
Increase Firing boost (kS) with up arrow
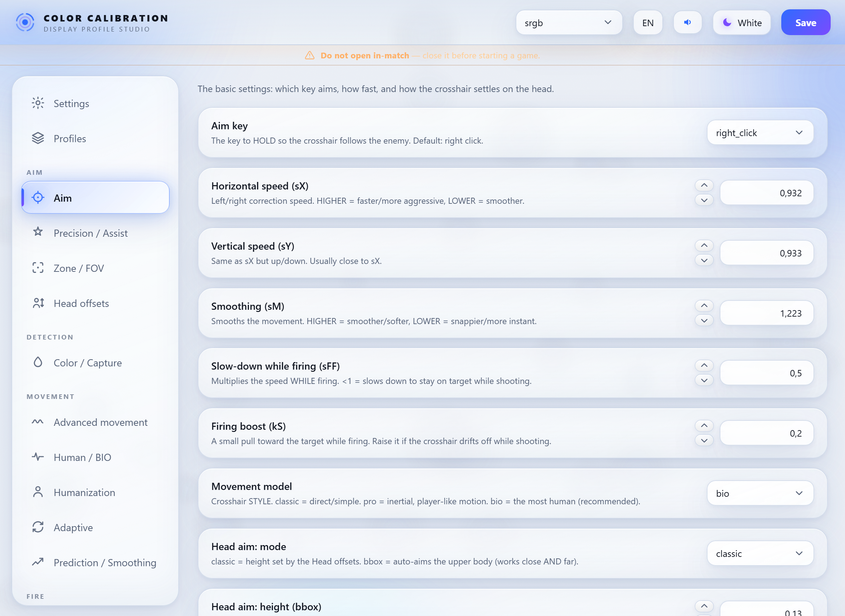pyautogui.click(x=704, y=425)
